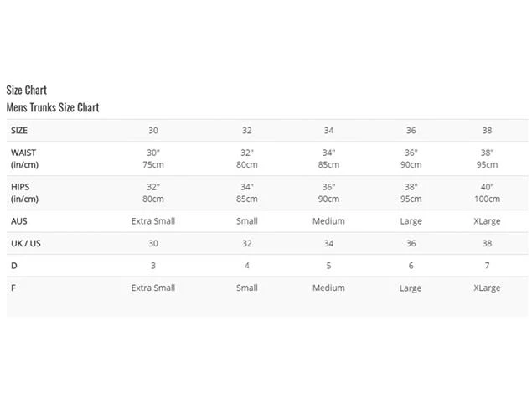
Task: Select size 38 in the SIZE row
Action: [x=487, y=131]
